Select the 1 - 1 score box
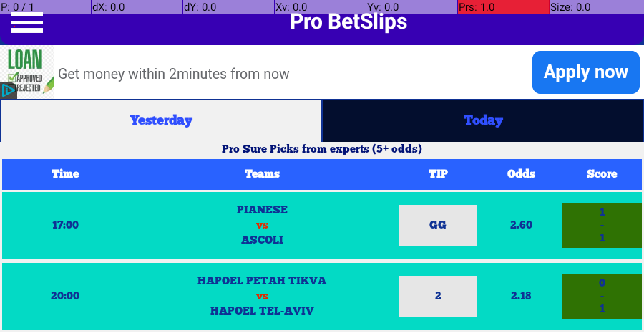This screenshot has width=644, height=336. tap(602, 226)
